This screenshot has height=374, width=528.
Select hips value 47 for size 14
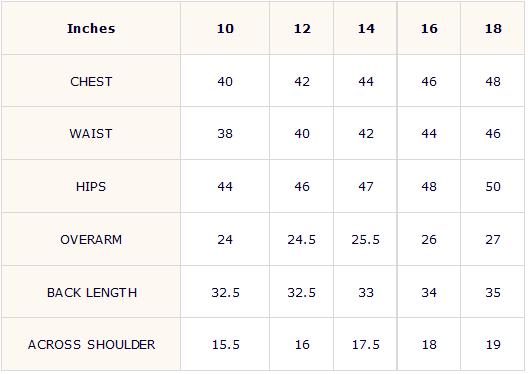[366, 186]
